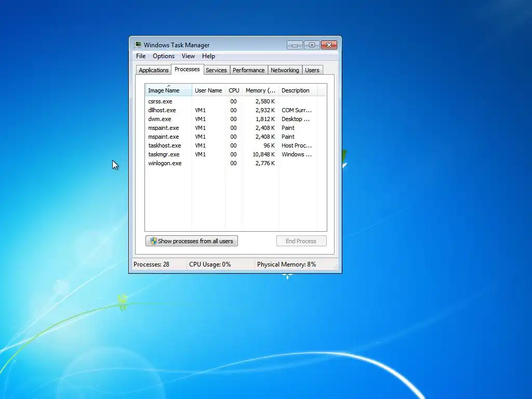Click the 2,580 K memory value
This screenshot has height=399, width=532.
point(265,101)
